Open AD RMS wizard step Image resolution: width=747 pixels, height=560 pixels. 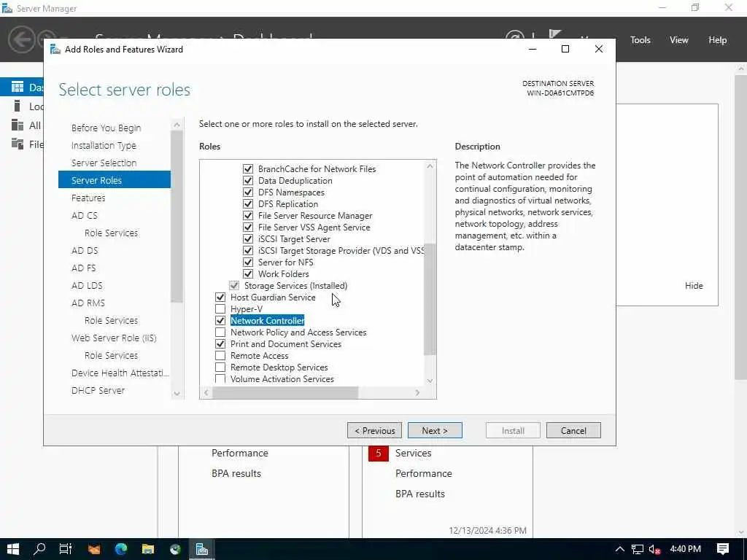tap(88, 303)
